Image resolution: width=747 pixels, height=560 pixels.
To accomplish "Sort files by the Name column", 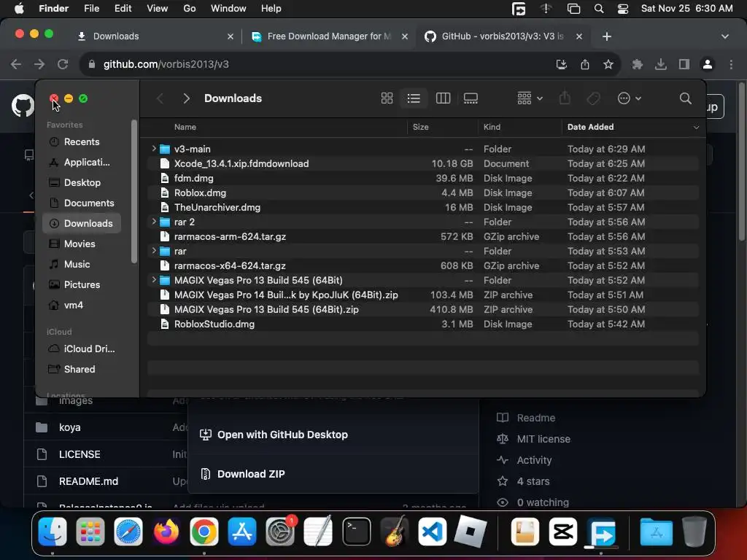I will click(185, 127).
